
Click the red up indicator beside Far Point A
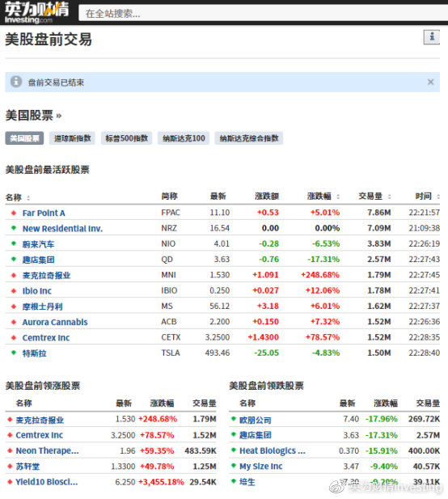tap(14, 213)
